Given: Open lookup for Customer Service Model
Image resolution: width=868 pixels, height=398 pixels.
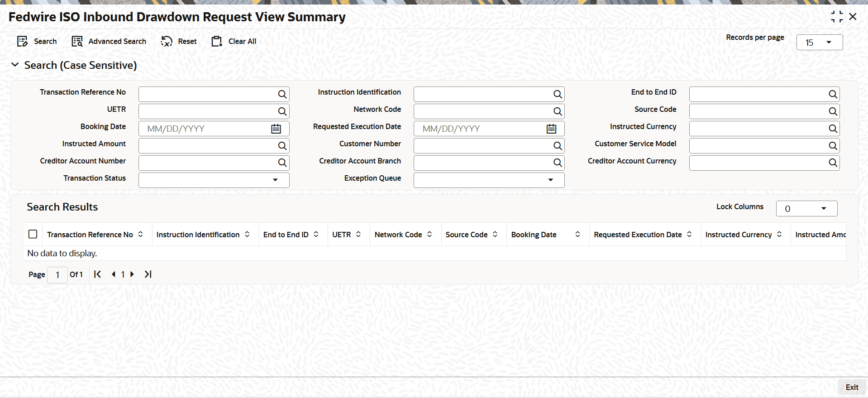Looking at the screenshot, I should pos(833,146).
